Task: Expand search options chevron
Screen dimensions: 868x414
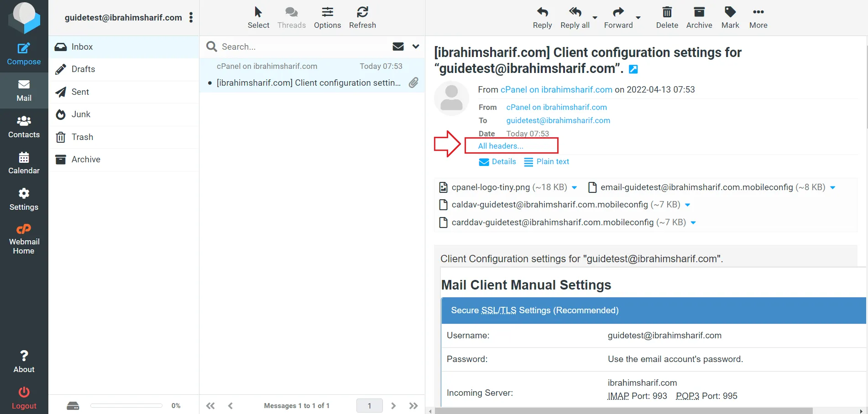Action: 416,47
